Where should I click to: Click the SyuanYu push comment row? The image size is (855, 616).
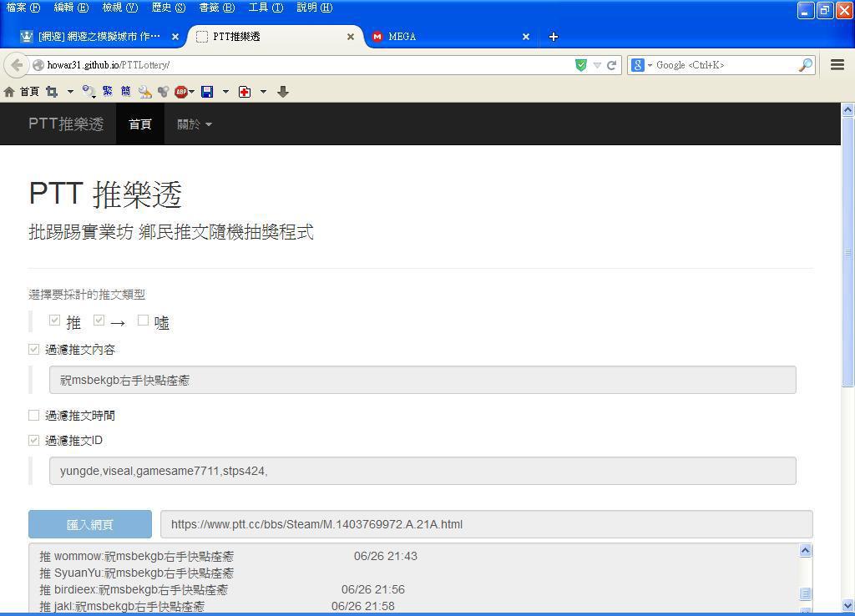click(x=136, y=573)
